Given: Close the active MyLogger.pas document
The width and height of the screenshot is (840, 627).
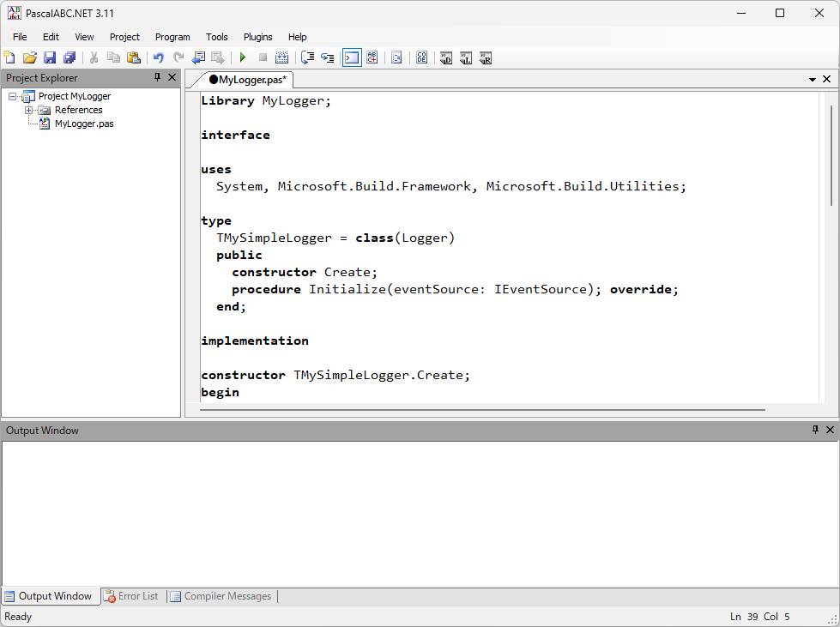Looking at the screenshot, I should (x=826, y=79).
